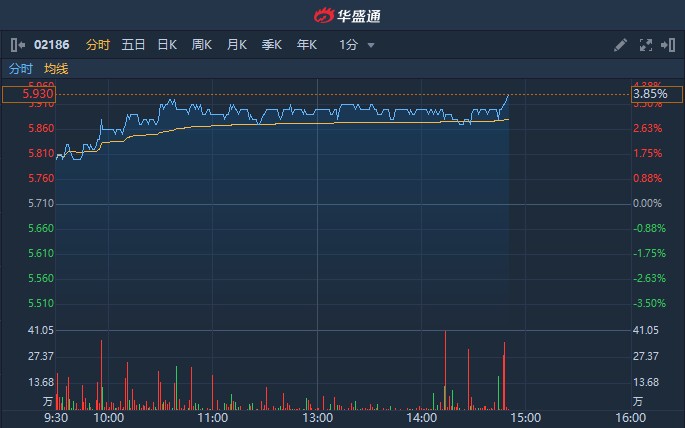Click the 0.00% axis label
This screenshot has width=685, height=428.
click(647, 204)
